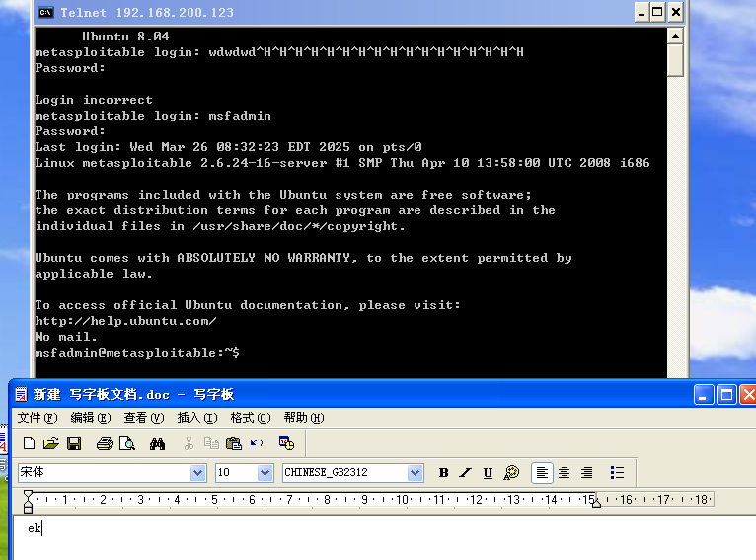Open the 编辑(E) menu

(91, 418)
